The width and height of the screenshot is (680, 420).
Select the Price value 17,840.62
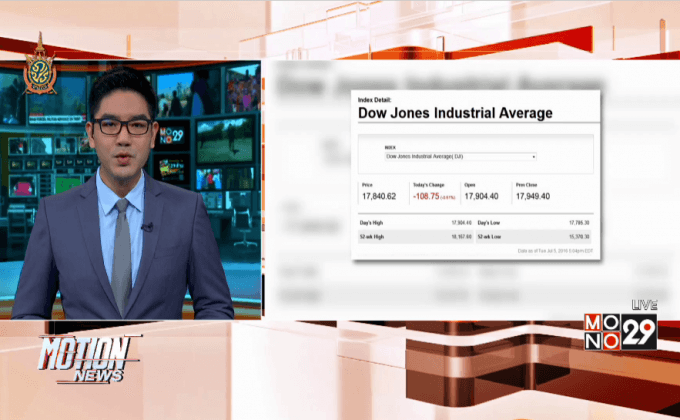381,196
